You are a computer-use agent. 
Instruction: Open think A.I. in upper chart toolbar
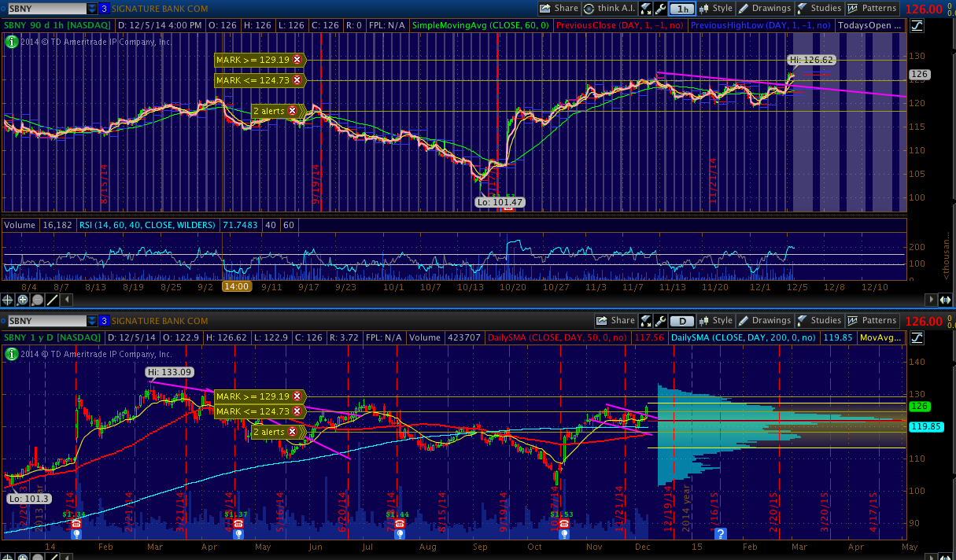click(x=609, y=9)
